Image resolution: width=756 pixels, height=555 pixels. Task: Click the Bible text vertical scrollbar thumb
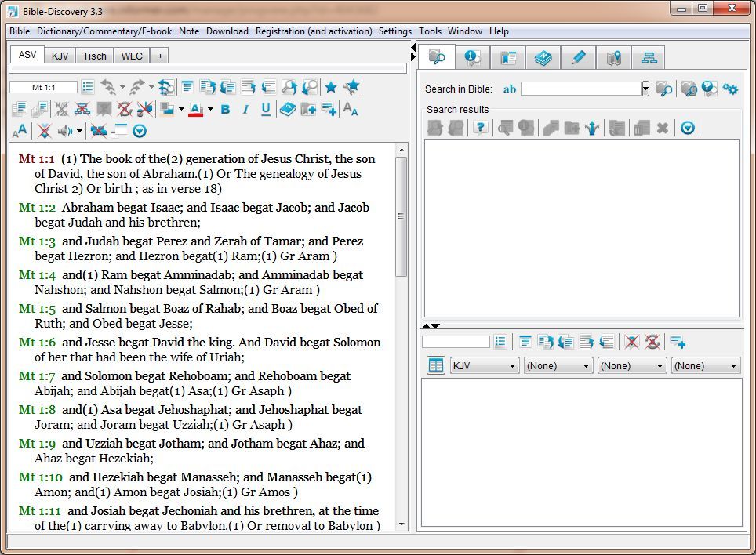tap(401, 217)
